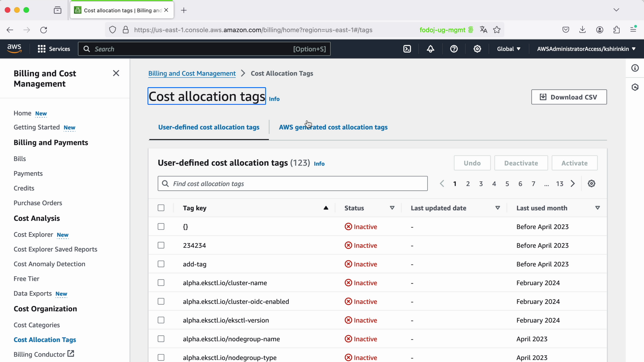Open Data Exports sidebar item

33,294
